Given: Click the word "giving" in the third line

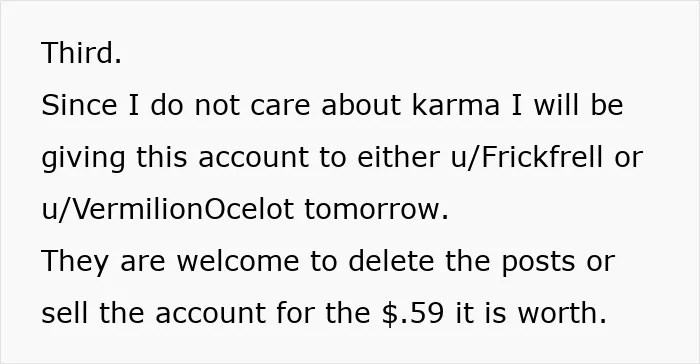Looking at the screenshot, I should tap(83, 159).
